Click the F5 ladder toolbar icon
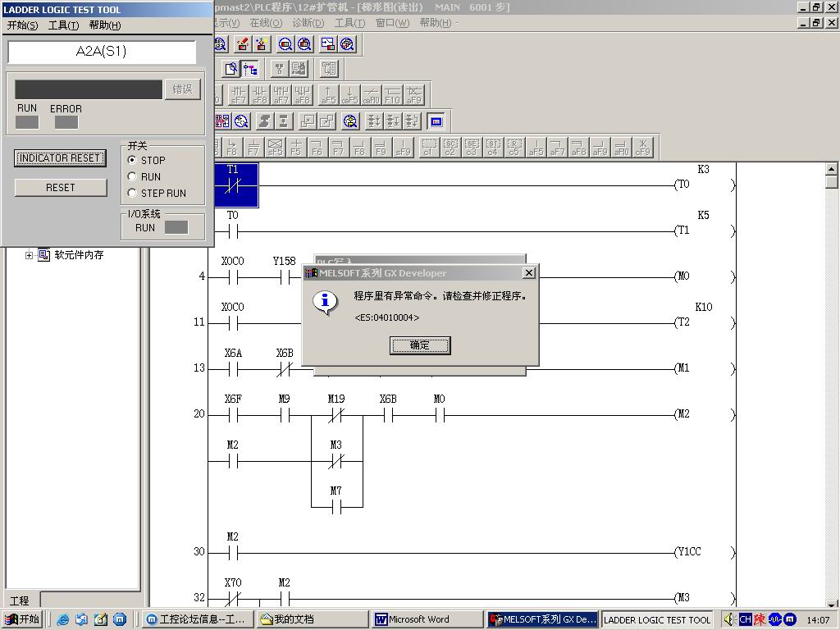The width and height of the screenshot is (840, 630). [296, 147]
